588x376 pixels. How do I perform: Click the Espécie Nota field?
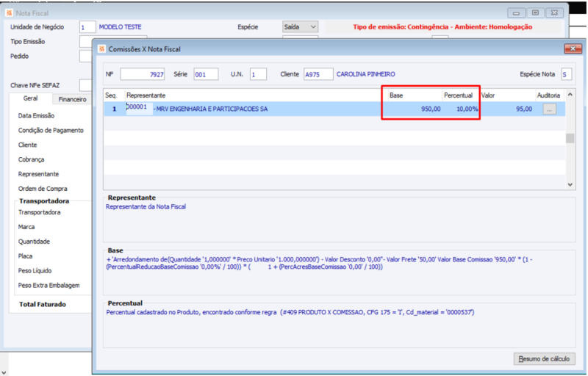[x=566, y=74]
